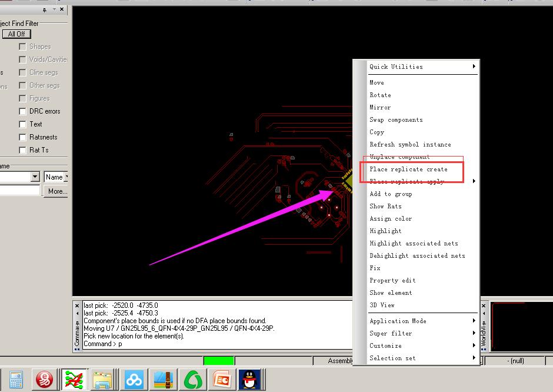Click the name entry input field
553x392 pixels.
(20, 191)
